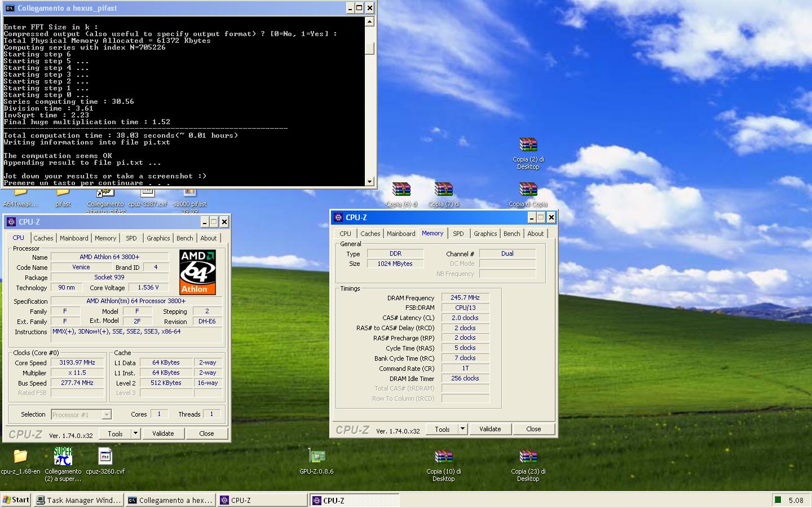Open SPD tab in CPU-Z processor window
The height and width of the screenshot is (508, 812).
pyautogui.click(x=131, y=238)
